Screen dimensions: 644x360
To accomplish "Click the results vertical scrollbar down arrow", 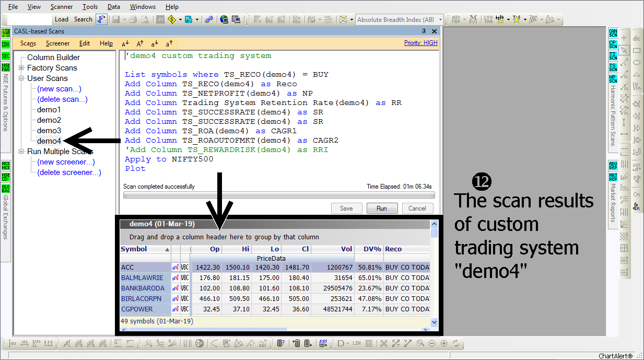I will [434, 322].
